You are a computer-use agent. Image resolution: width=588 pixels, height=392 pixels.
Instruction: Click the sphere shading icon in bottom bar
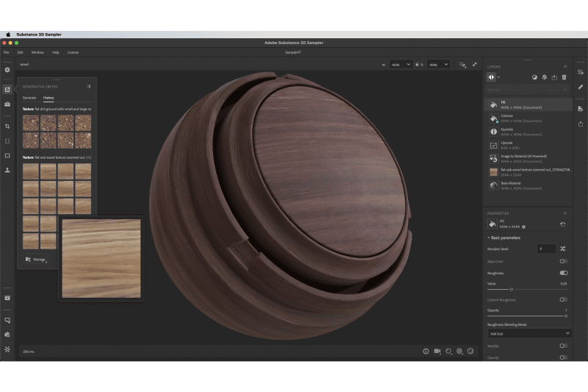(470, 351)
